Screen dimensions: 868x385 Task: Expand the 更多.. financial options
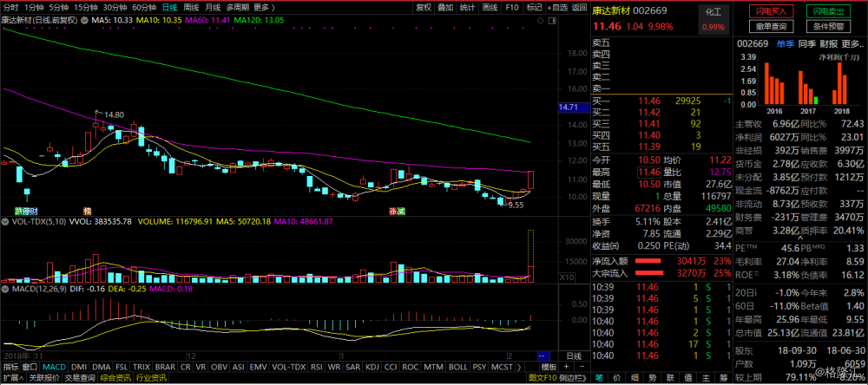(x=853, y=43)
